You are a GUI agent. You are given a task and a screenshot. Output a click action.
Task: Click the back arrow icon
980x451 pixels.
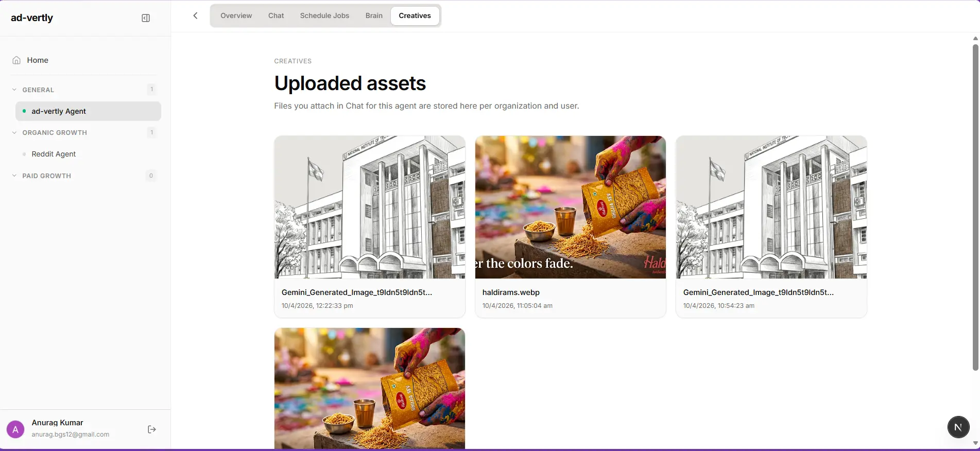coord(195,15)
